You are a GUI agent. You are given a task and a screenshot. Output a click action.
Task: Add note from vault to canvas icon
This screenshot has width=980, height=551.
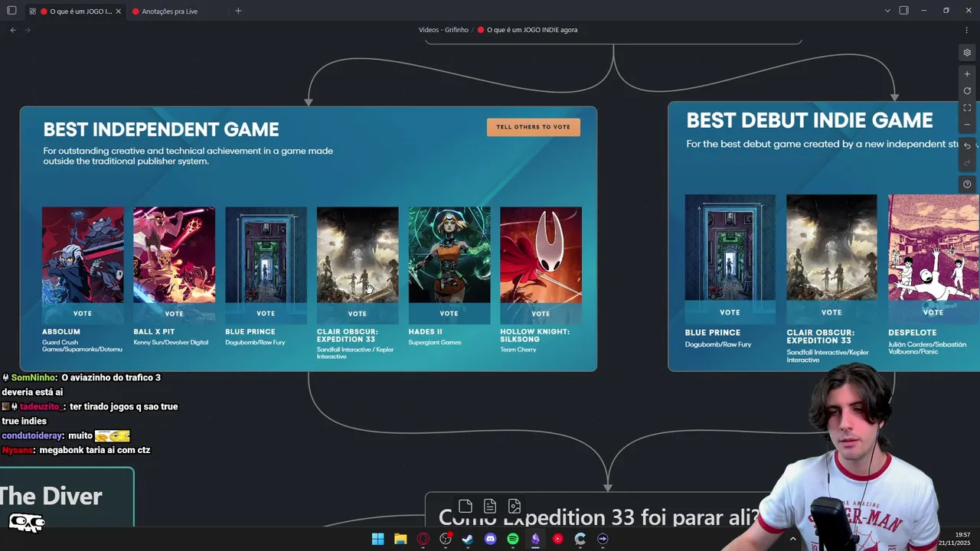pos(490,507)
